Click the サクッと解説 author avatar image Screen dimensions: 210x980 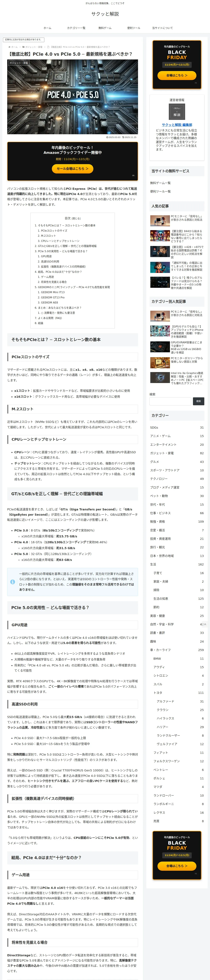tap(177, 112)
